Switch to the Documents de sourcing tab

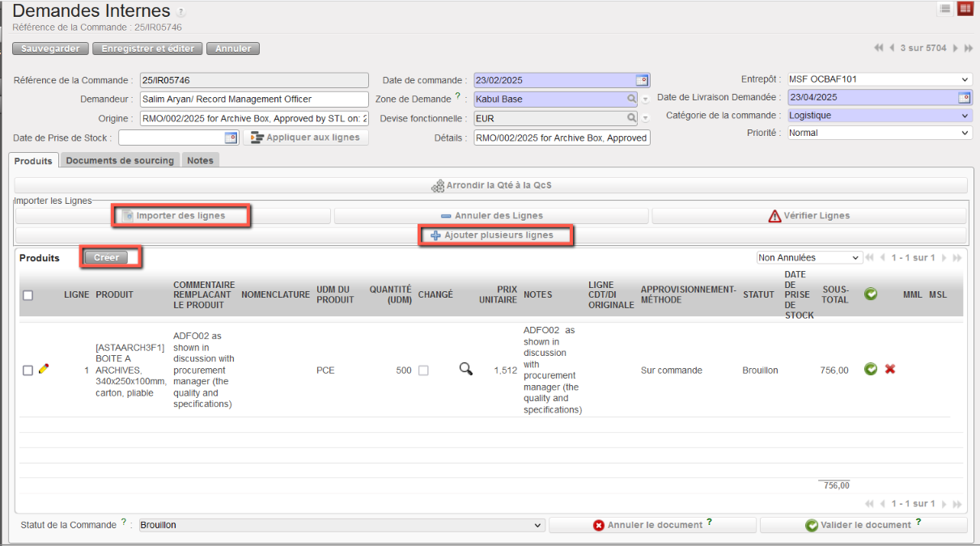click(x=120, y=160)
